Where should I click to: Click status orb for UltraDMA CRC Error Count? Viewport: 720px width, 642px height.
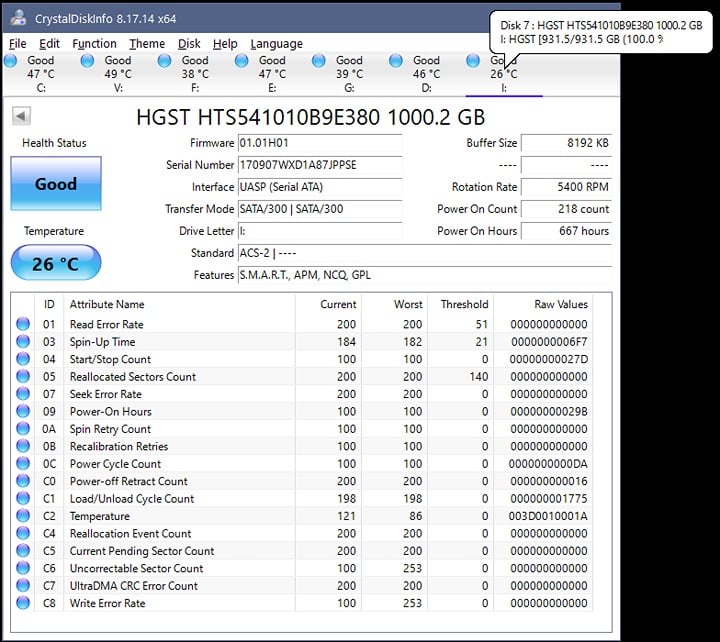pos(23,586)
